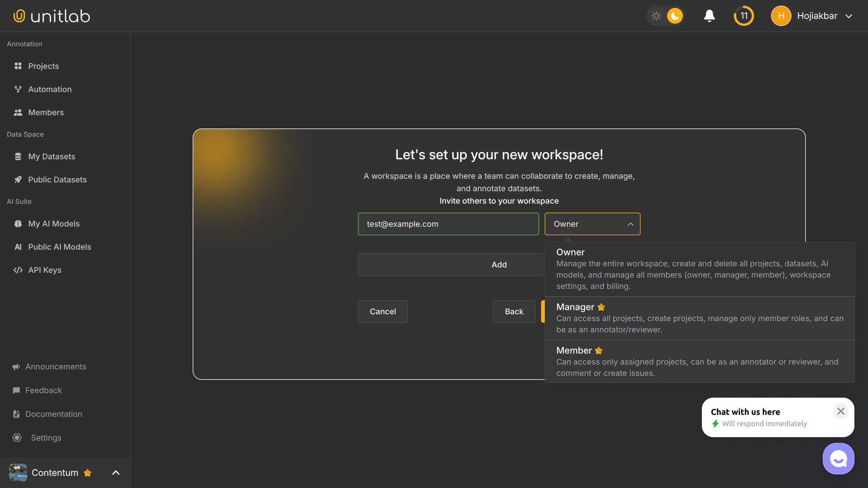Viewport: 868px width, 488px height.
Task: Expand the Hojiakbar account menu
Action: point(848,16)
